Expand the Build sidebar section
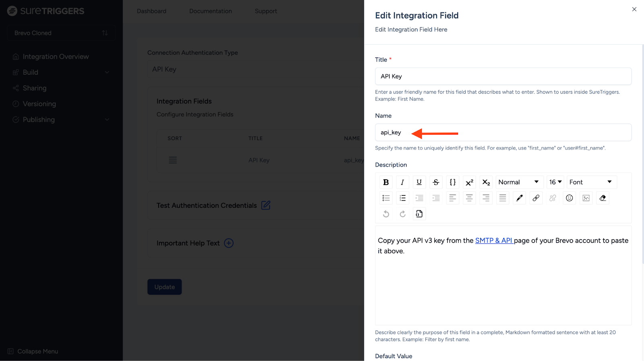This screenshot has height=361, width=644. pos(61,72)
